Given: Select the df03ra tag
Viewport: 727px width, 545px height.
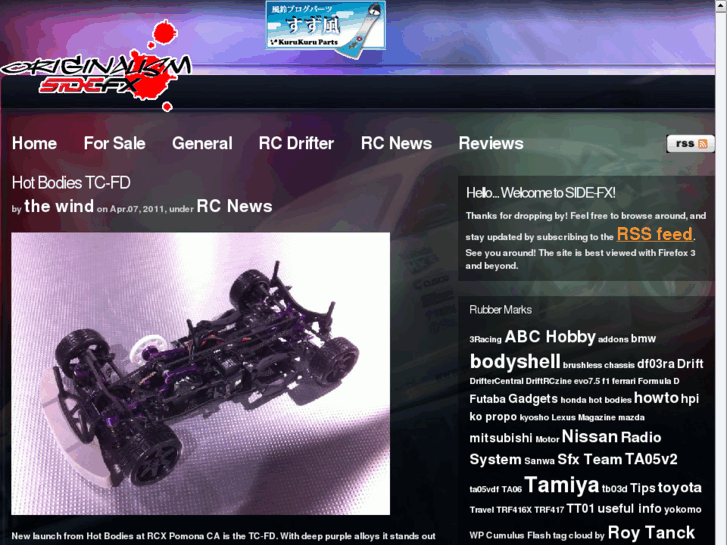Looking at the screenshot, I should pyautogui.click(x=656, y=364).
